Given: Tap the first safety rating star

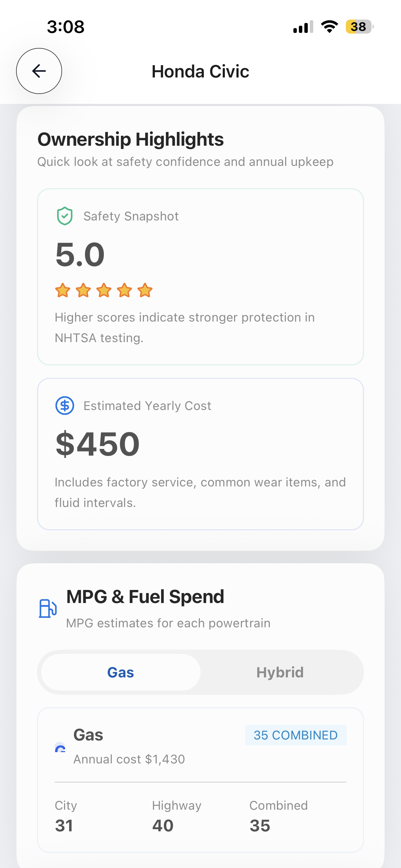Looking at the screenshot, I should pos(63,290).
